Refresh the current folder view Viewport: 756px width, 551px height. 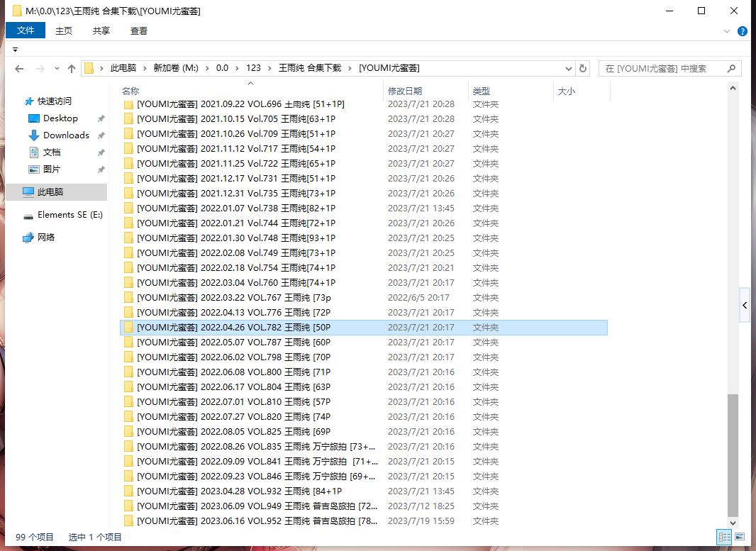pos(583,68)
